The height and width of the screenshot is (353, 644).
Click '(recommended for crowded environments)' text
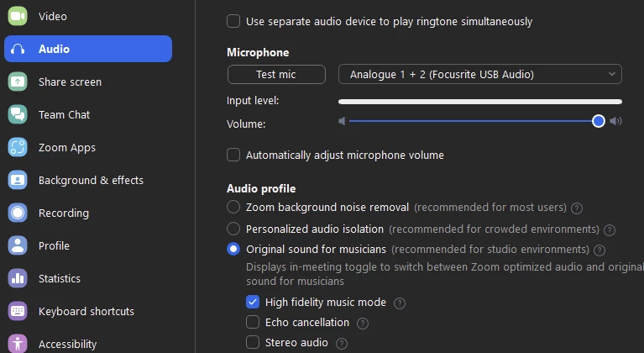point(494,229)
